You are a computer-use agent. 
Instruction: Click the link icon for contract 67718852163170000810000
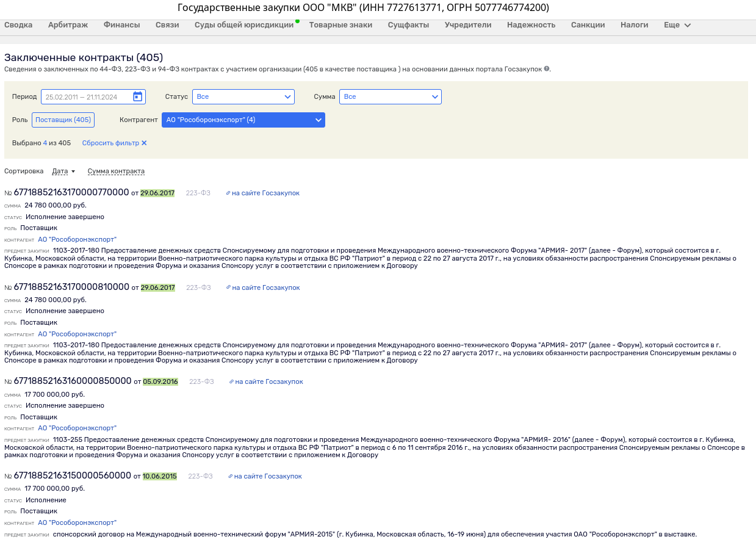(x=228, y=287)
